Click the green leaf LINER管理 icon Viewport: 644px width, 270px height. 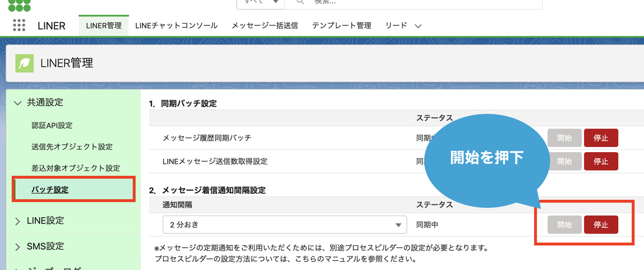point(24,63)
